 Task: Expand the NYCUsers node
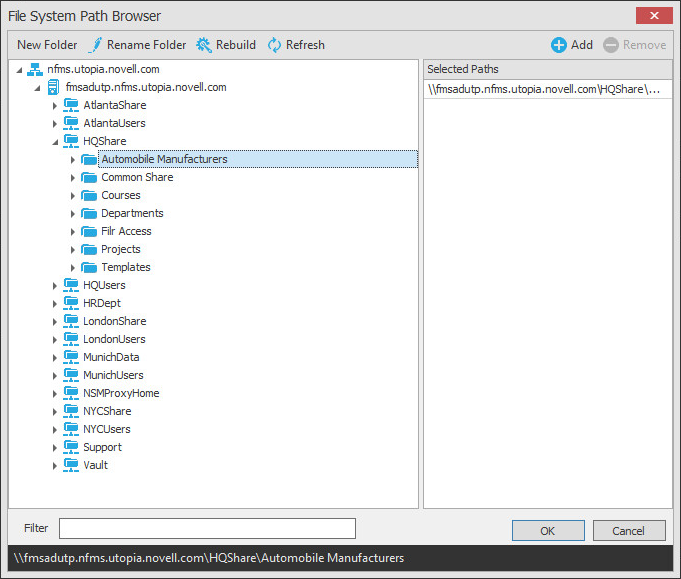click(x=55, y=430)
